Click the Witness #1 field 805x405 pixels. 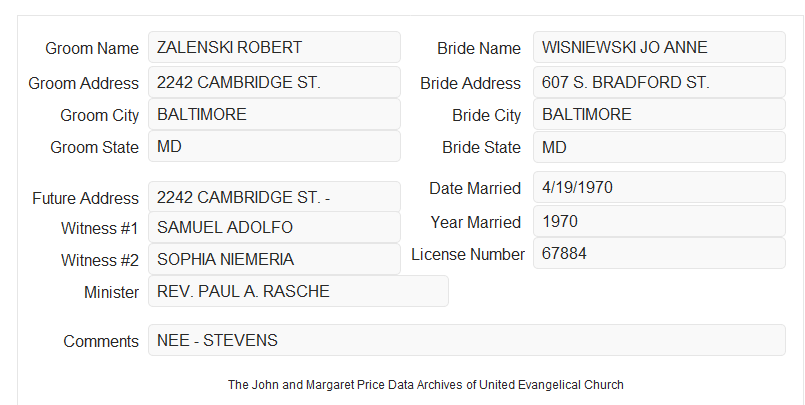274,227
